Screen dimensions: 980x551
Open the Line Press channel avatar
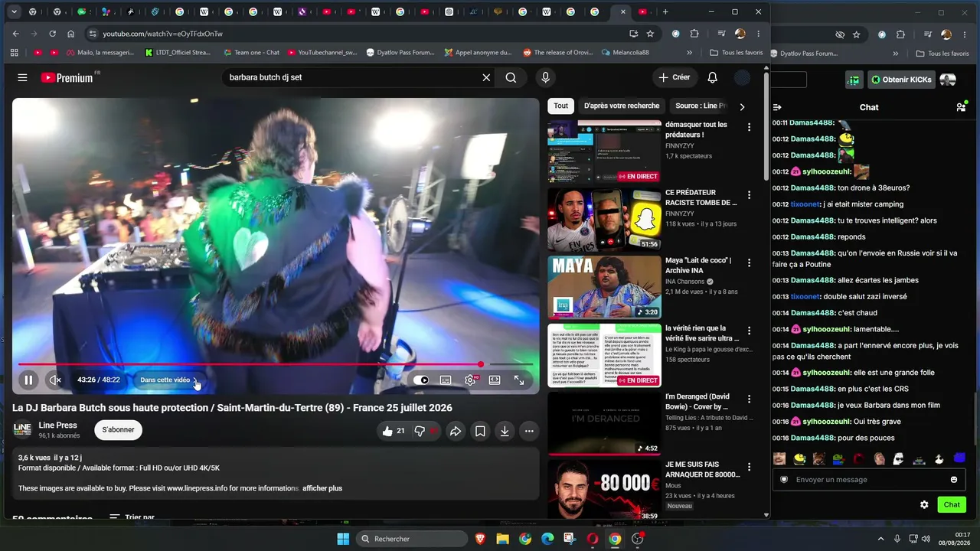coord(23,430)
